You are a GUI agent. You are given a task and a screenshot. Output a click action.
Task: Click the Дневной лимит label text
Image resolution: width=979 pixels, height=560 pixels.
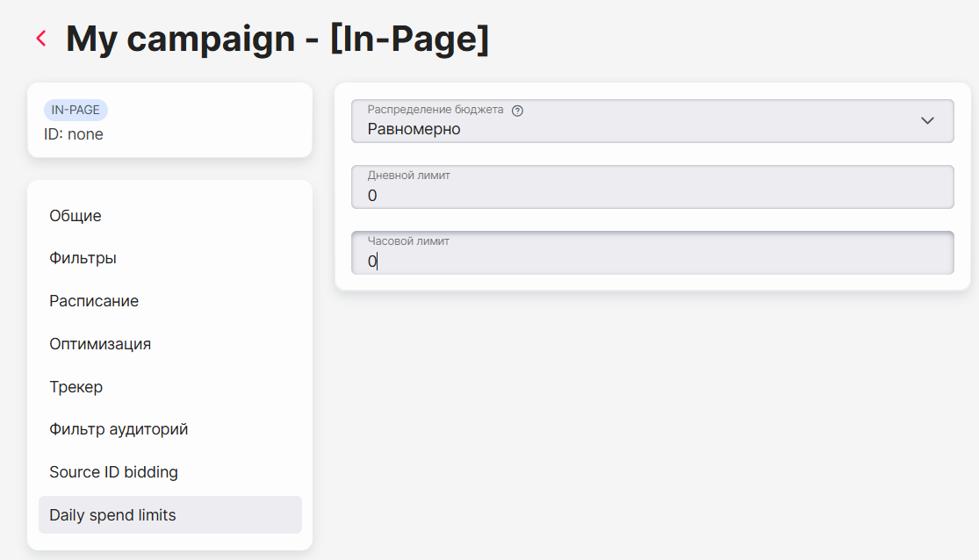[408, 176]
